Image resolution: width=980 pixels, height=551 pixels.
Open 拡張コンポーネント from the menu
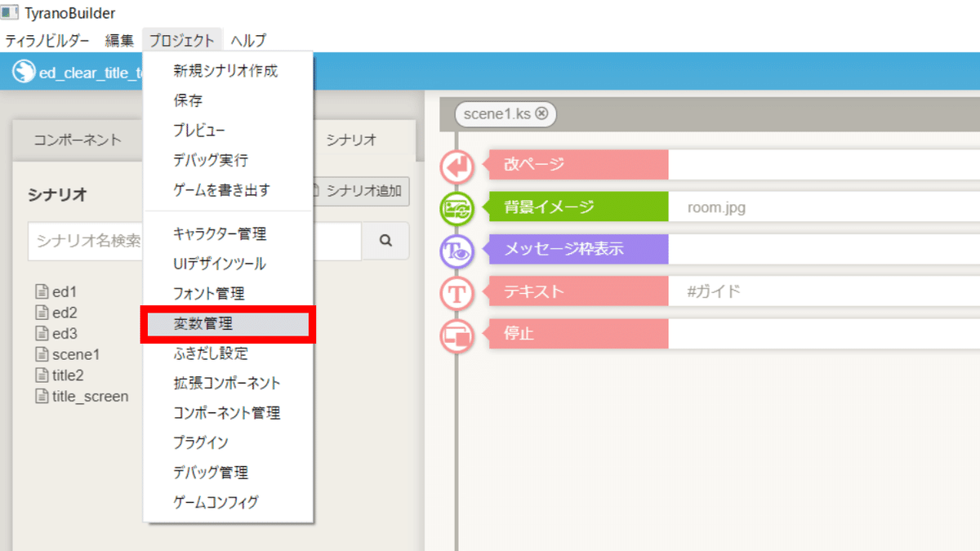(227, 383)
